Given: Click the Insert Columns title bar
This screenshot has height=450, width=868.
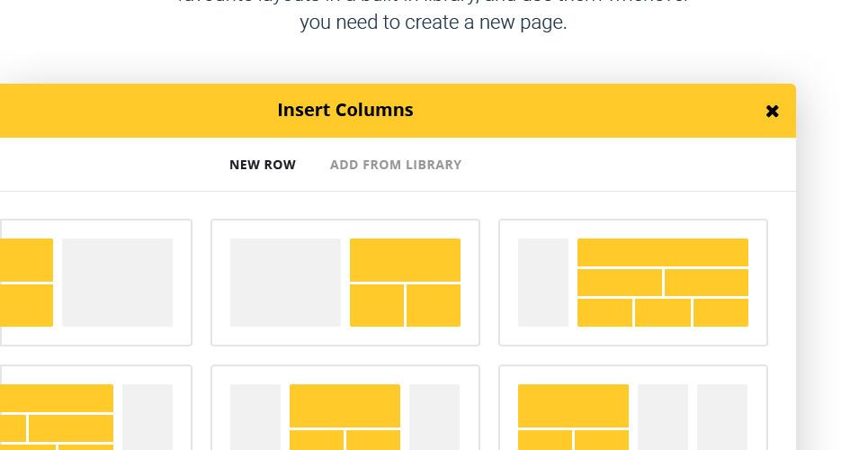Looking at the screenshot, I should [345, 111].
